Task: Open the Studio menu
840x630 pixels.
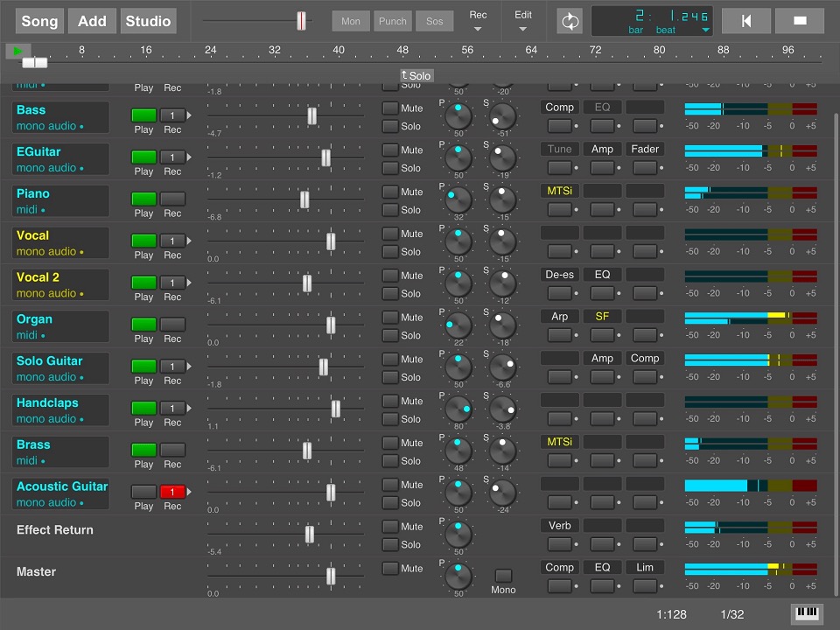Action: (x=149, y=21)
